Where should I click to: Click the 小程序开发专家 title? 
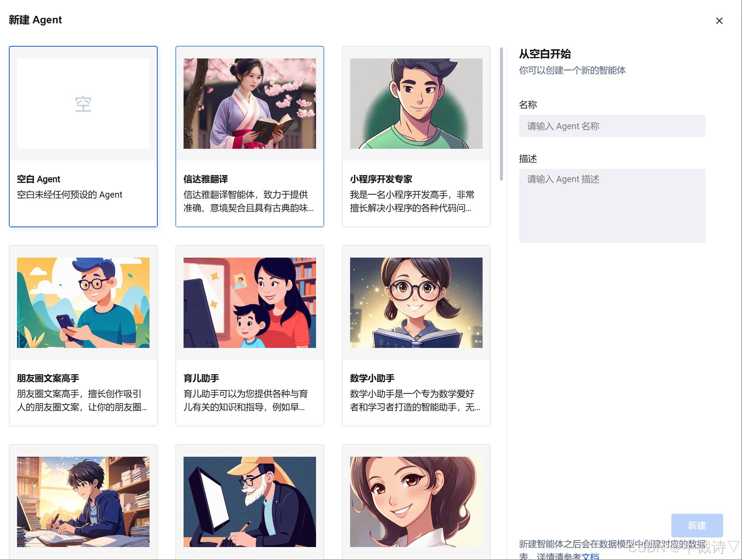[x=381, y=179]
